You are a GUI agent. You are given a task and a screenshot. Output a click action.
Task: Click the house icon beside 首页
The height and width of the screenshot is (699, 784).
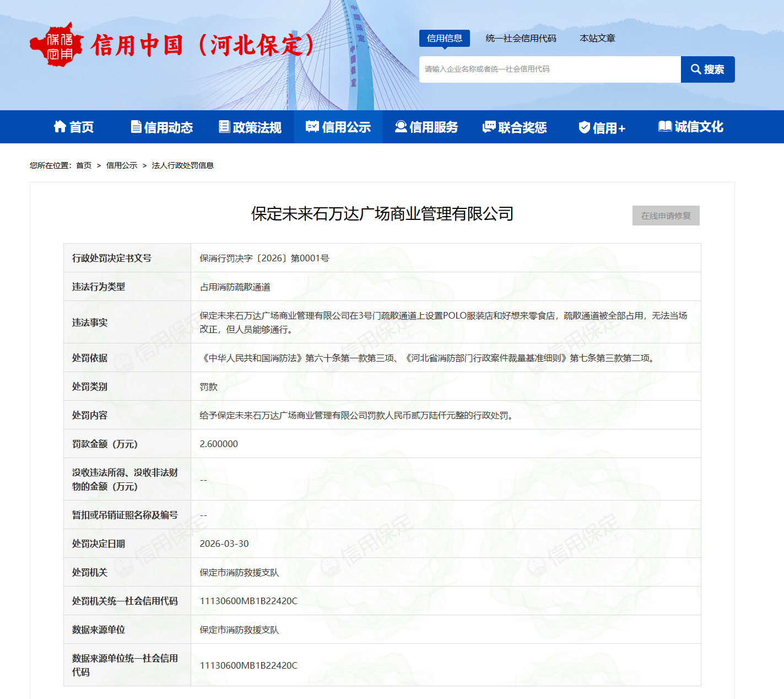pyautogui.click(x=60, y=127)
